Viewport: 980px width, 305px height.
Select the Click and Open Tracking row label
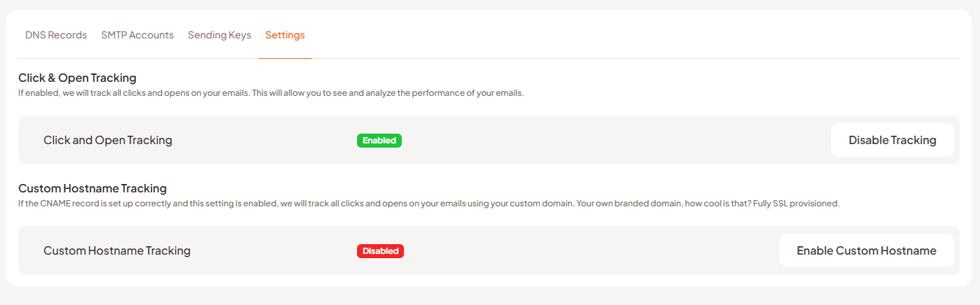[x=108, y=140]
